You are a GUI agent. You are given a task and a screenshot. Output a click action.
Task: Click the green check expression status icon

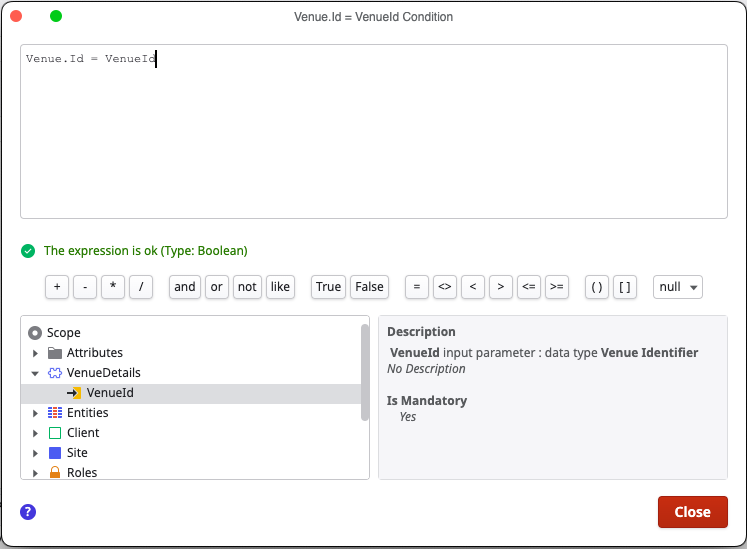pyautogui.click(x=28, y=251)
